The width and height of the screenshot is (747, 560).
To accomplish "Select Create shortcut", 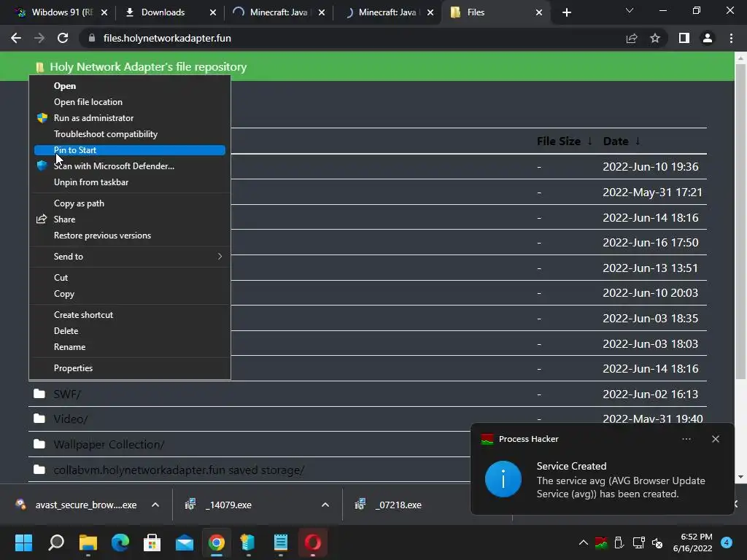I will click(x=130, y=315).
